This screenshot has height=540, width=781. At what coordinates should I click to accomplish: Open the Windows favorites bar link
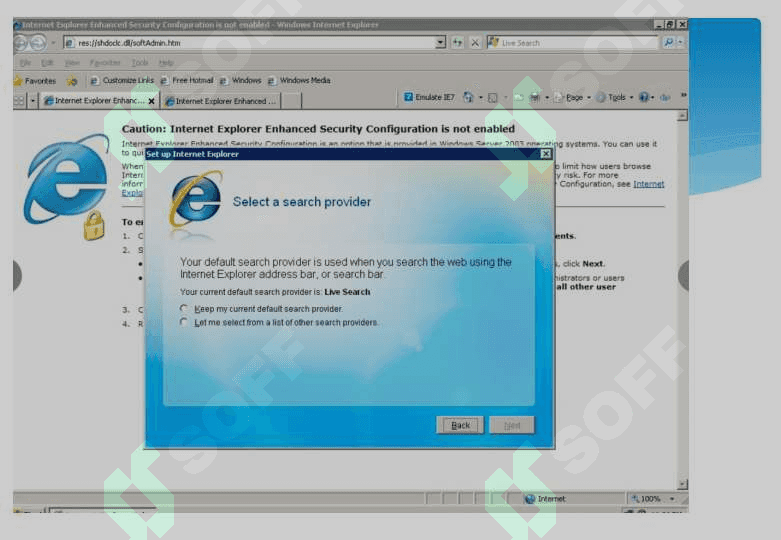point(241,80)
